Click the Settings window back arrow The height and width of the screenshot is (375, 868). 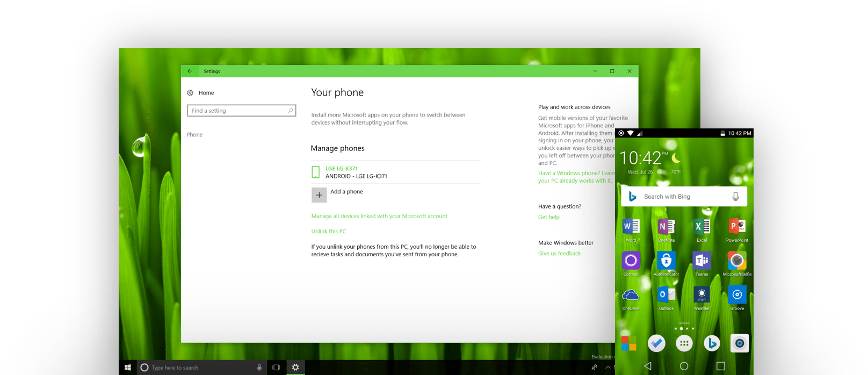tap(190, 71)
